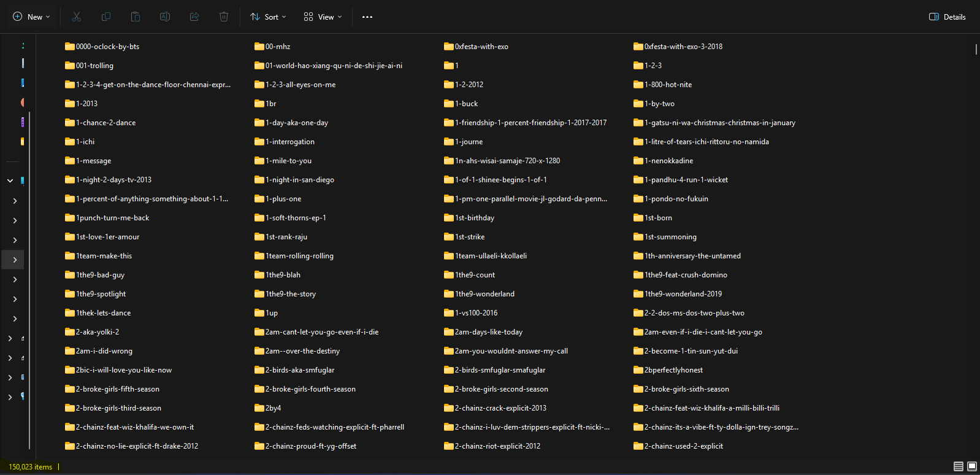The width and height of the screenshot is (980, 475).
Task: Select 1punch-turn-me-back folder name
Action: 113,218
